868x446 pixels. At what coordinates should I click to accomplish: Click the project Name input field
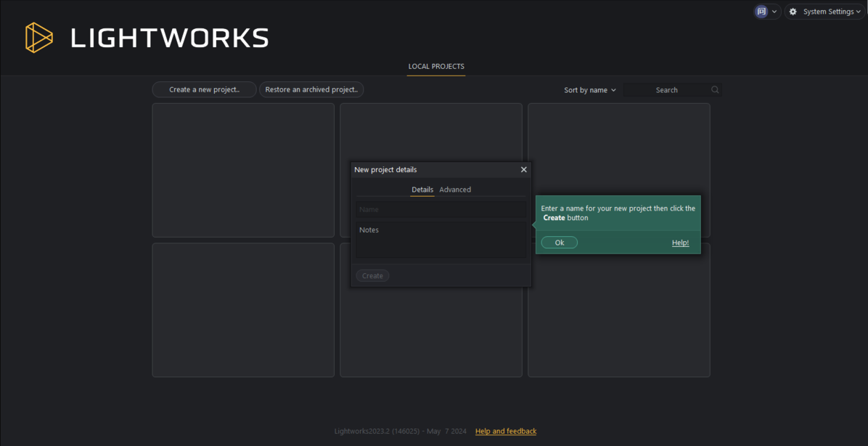coord(441,209)
